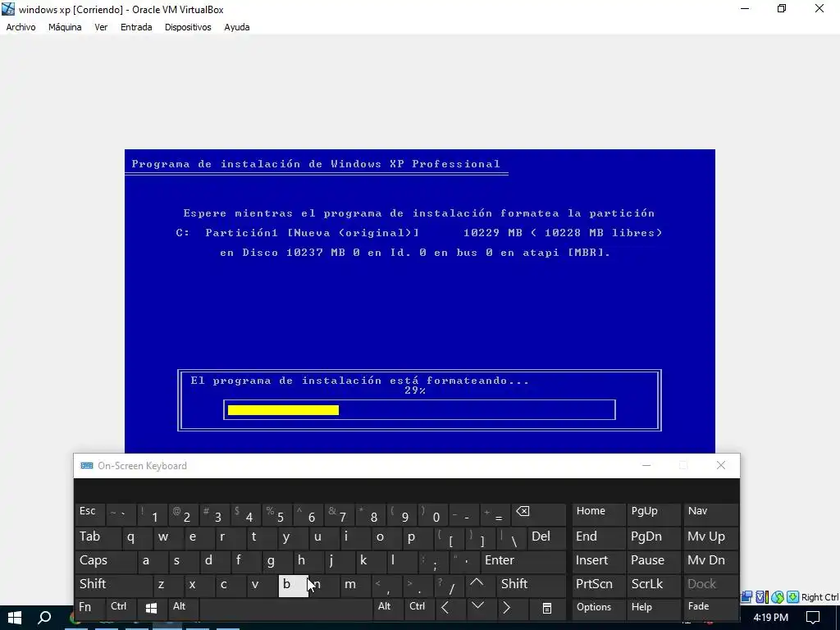Click the m key

click(x=356, y=584)
